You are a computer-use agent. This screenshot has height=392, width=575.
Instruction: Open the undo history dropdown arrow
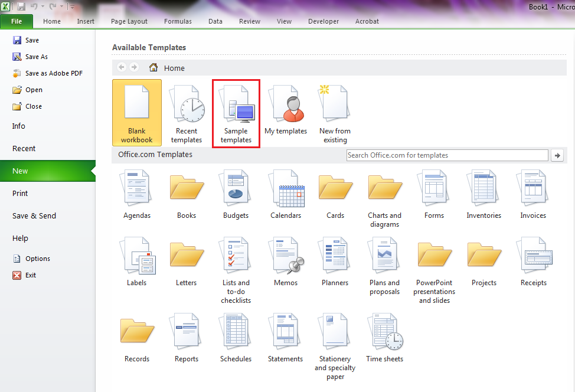coord(43,7)
